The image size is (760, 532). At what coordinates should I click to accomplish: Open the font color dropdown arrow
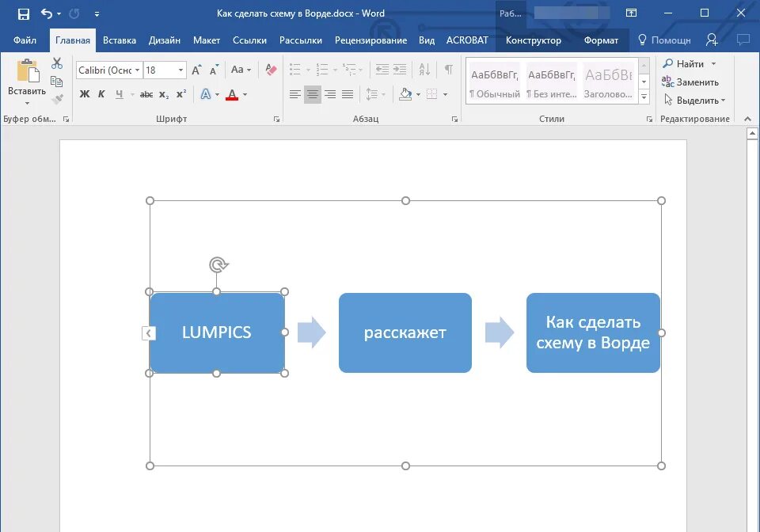tap(245, 94)
